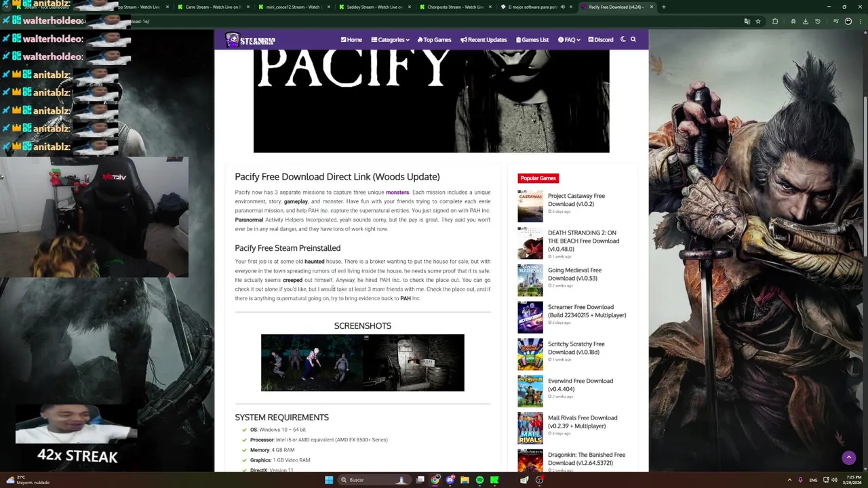The height and width of the screenshot is (488, 868).
Task: Switch to the mini_conce12 Stream tab
Action: [x=294, y=7]
